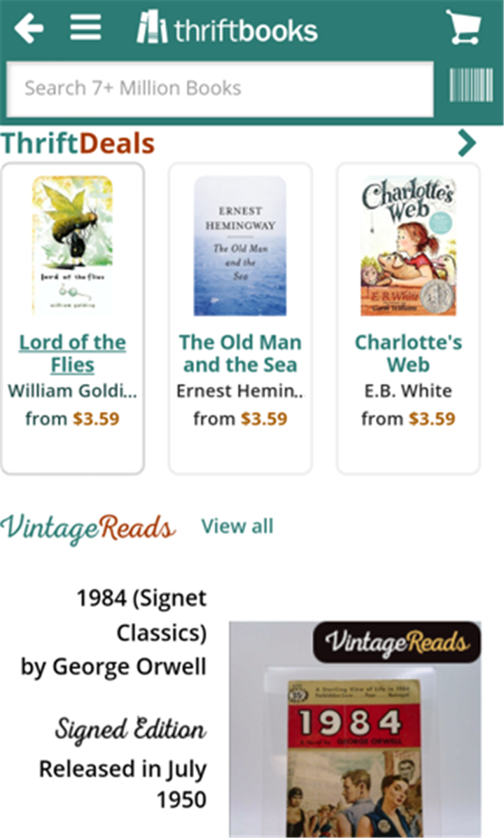Tap the VintageReads badge on 1984 image
Image resolution: width=504 pixels, height=838 pixels.
[397, 642]
